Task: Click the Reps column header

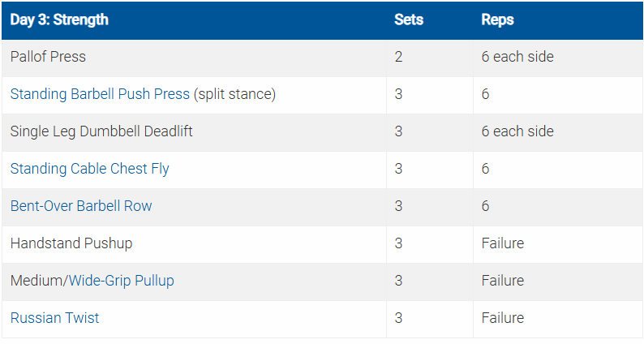Action: click(x=497, y=19)
